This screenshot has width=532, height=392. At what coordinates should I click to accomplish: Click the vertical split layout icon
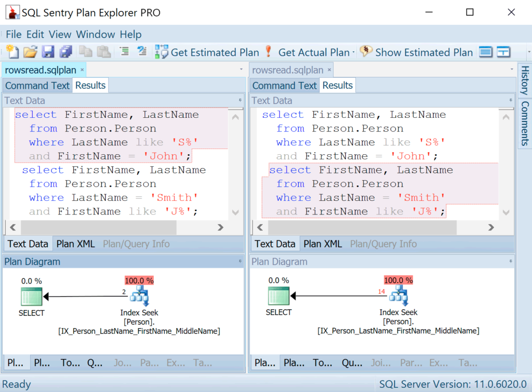[504, 52]
